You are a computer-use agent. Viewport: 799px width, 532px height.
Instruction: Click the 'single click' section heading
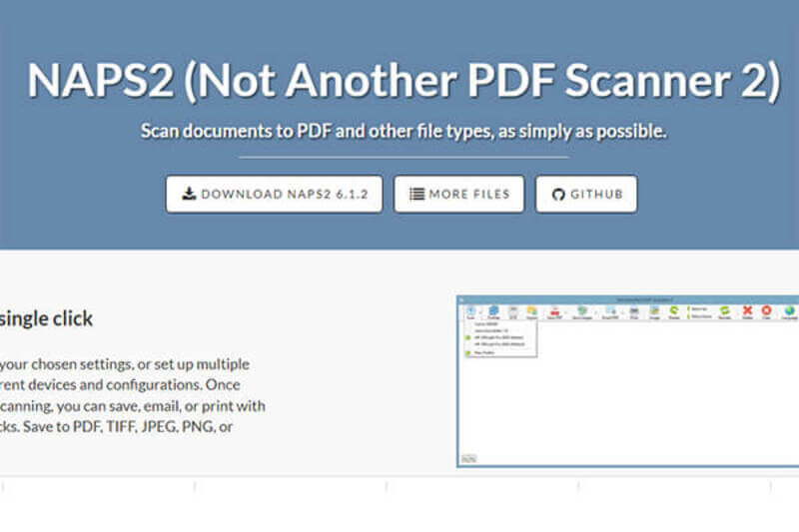(x=46, y=318)
